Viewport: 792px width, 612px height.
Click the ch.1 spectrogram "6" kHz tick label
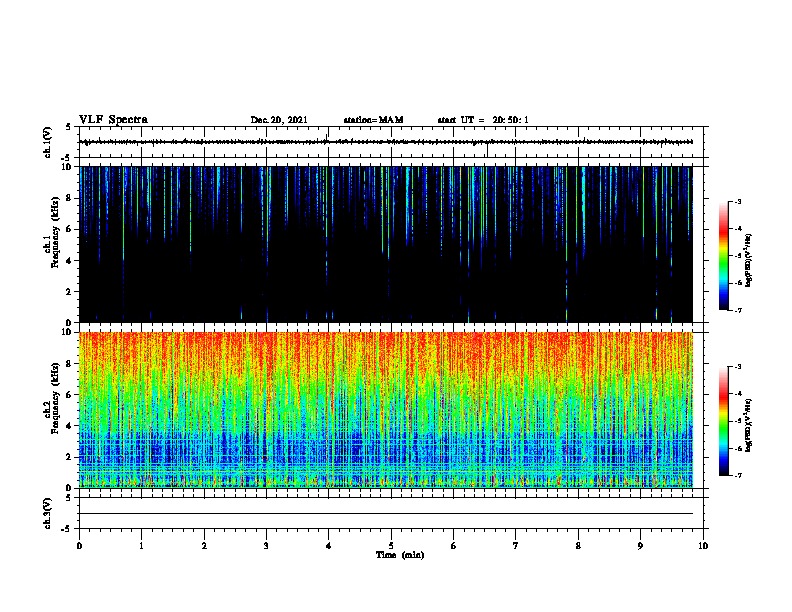coord(69,229)
